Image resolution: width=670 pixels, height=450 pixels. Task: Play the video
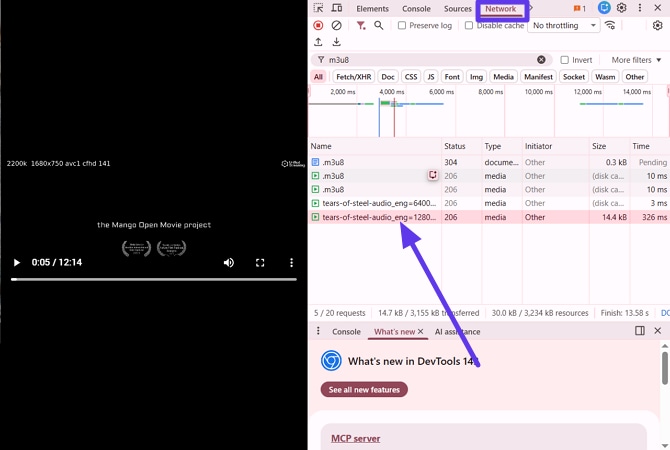point(17,262)
